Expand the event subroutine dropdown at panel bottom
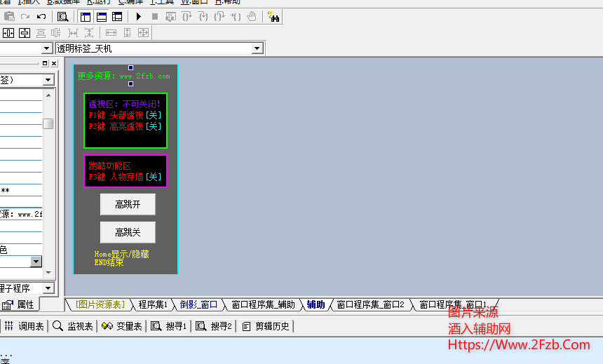Image resolution: width=603 pixels, height=364 pixels. (x=48, y=288)
